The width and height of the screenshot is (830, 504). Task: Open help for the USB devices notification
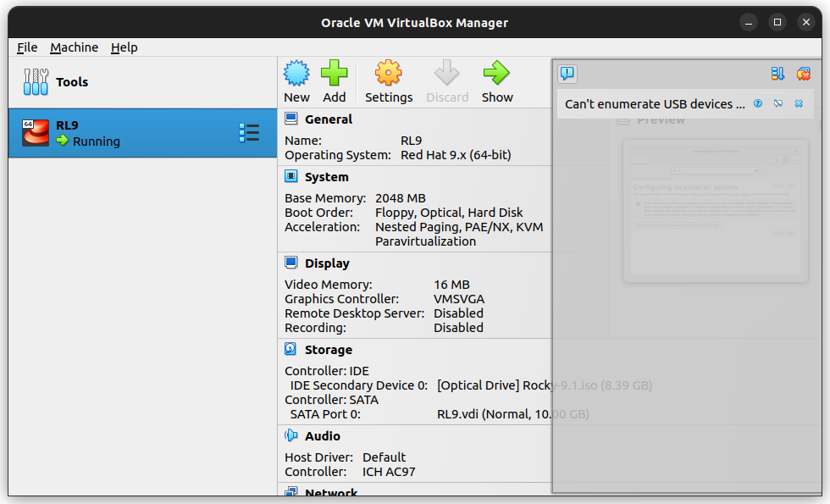(758, 103)
